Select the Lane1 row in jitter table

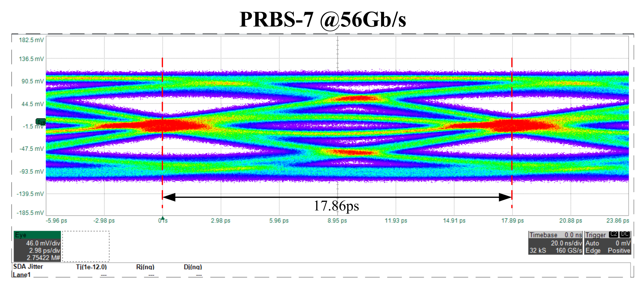22,274
